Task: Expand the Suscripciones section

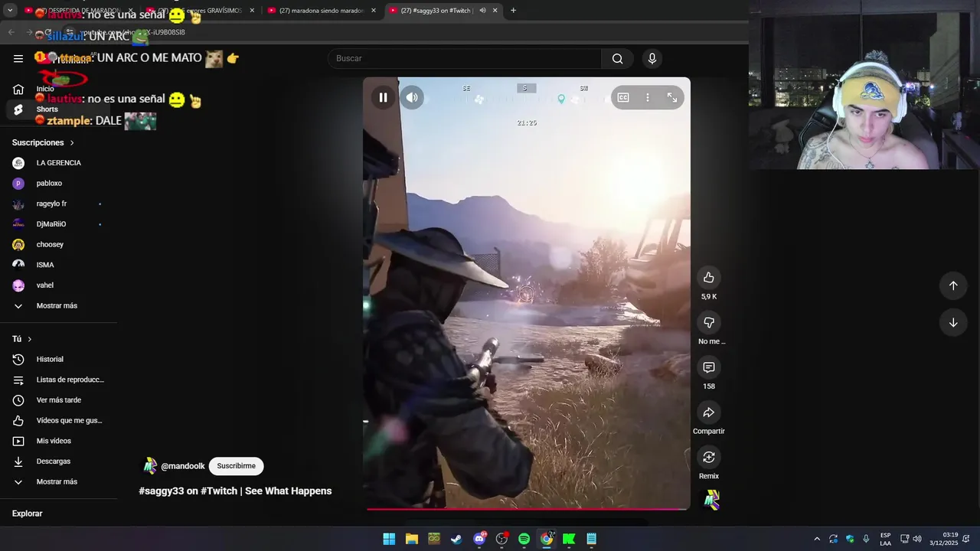Action: pyautogui.click(x=44, y=142)
